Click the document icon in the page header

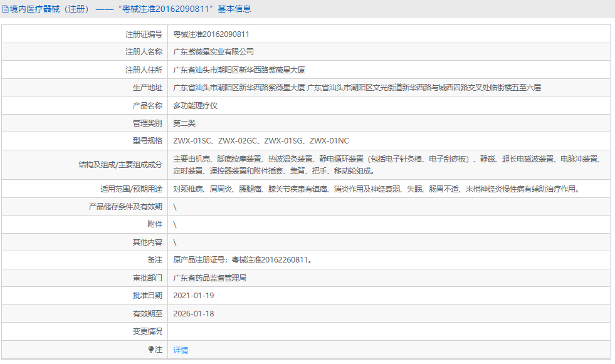pyautogui.click(x=6, y=9)
